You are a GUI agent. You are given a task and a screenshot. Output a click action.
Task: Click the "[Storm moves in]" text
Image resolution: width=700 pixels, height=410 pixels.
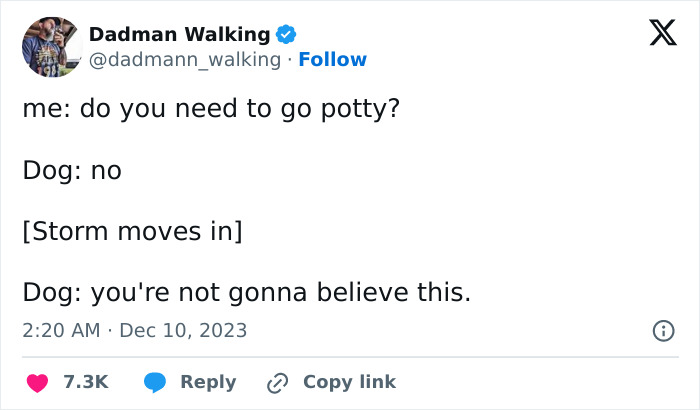tap(132, 232)
